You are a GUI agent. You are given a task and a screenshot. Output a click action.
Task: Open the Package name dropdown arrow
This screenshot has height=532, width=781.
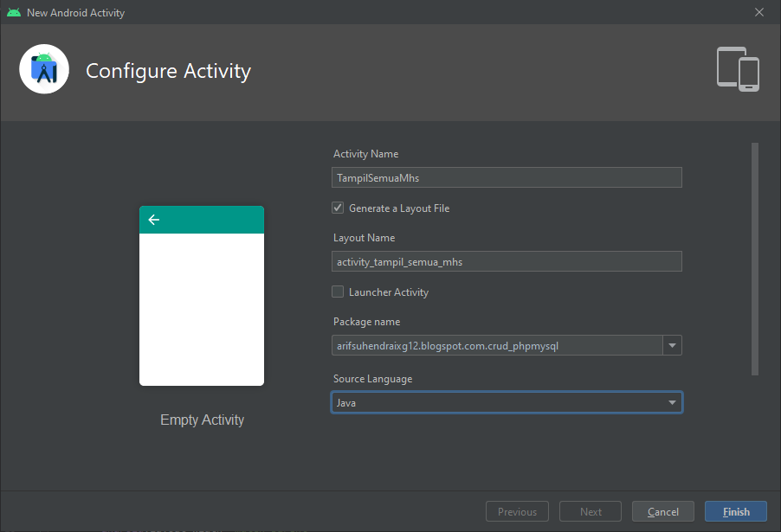(673, 345)
